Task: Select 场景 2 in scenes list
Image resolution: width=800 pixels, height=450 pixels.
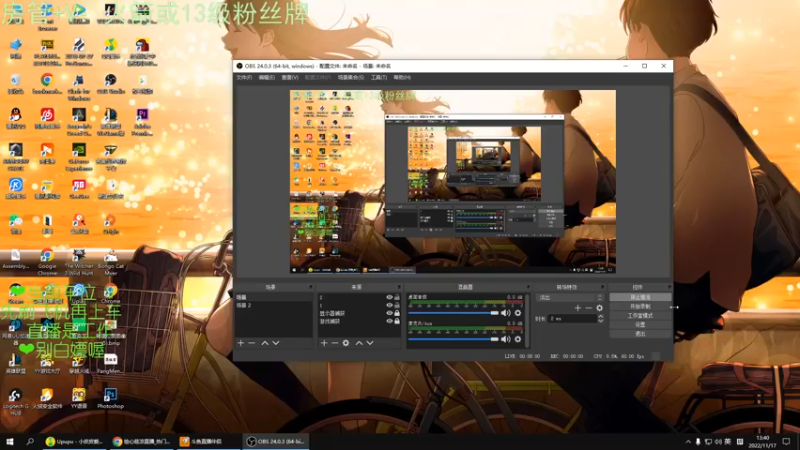Action: [x=274, y=305]
